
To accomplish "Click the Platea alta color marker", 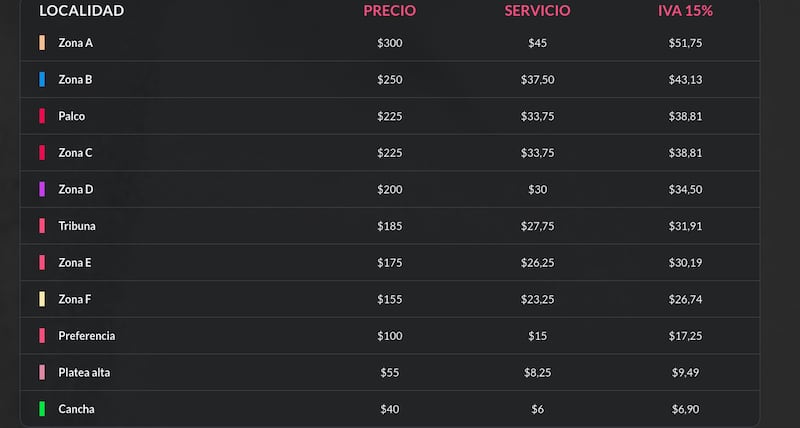I will (42, 372).
